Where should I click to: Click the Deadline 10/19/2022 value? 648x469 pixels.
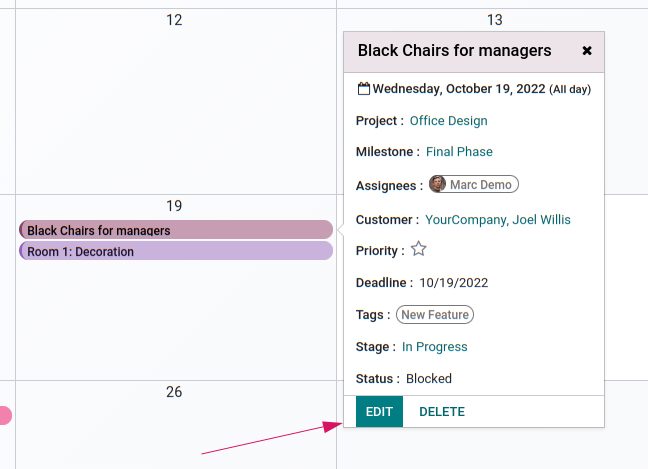pos(453,283)
